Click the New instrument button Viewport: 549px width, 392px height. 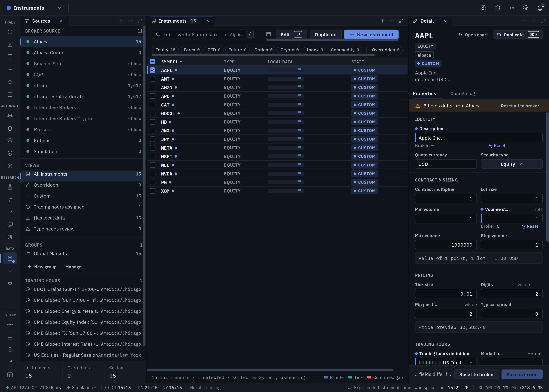(371, 34)
